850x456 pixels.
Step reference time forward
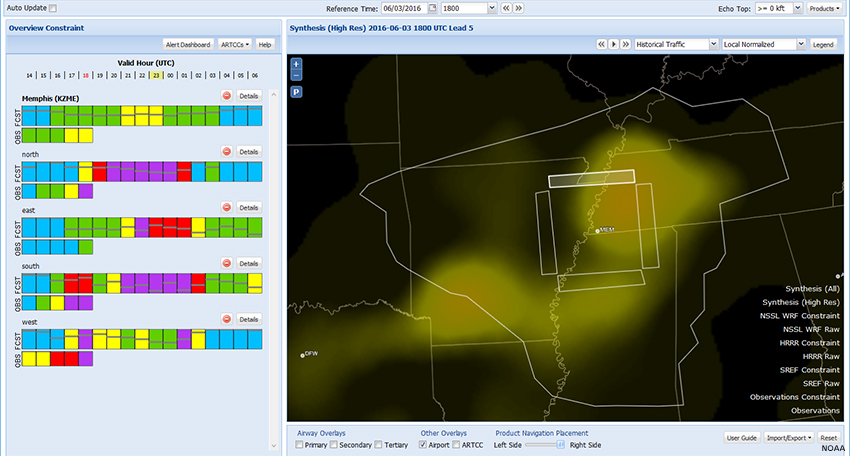518,8
